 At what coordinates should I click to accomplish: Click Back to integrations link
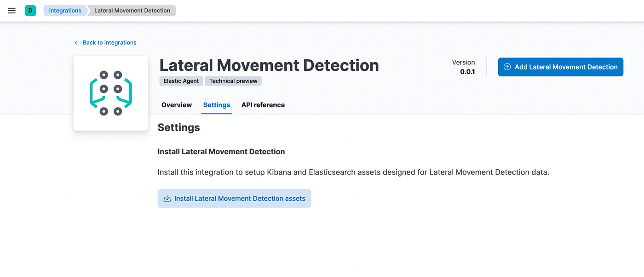pyautogui.click(x=109, y=42)
